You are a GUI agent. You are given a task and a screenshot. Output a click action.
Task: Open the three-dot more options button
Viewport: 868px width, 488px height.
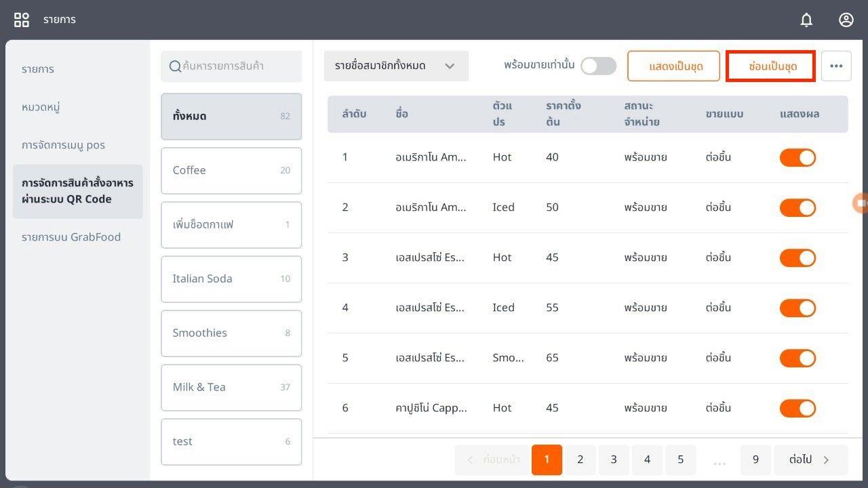[x=836, y=66]
